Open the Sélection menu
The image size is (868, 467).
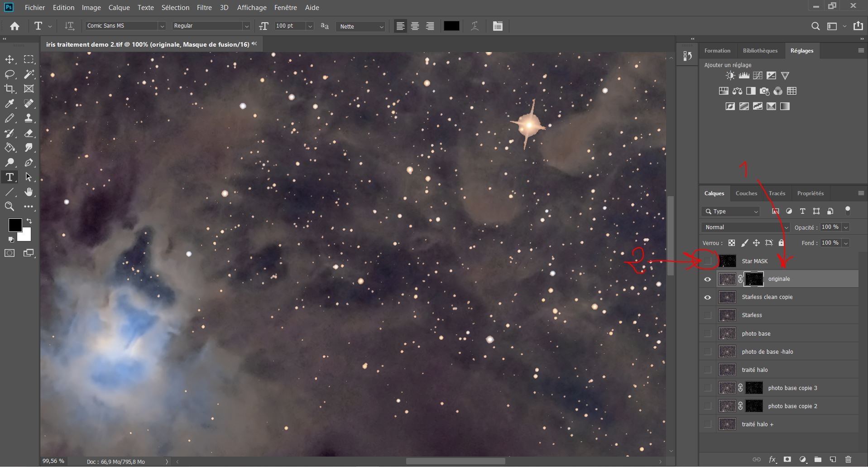175,7
